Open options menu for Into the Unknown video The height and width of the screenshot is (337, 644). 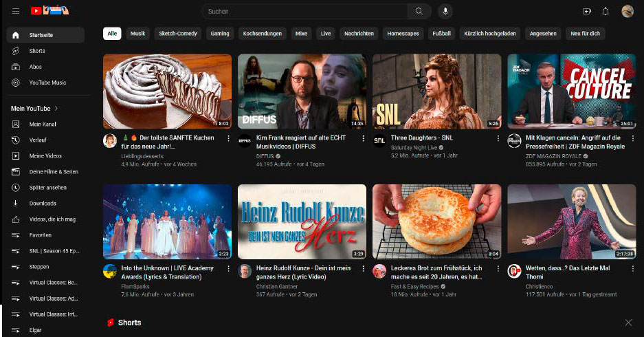(x=228, y=269)
